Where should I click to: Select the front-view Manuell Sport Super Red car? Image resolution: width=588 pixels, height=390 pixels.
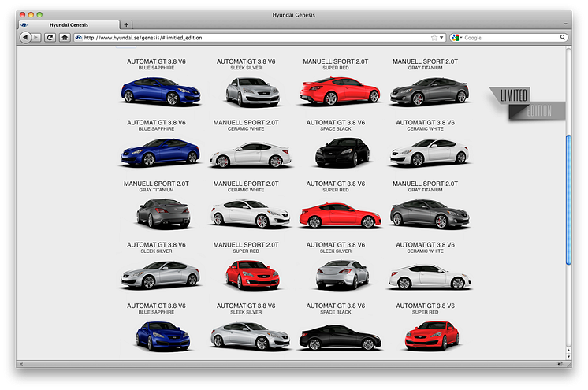coord(252,275)
